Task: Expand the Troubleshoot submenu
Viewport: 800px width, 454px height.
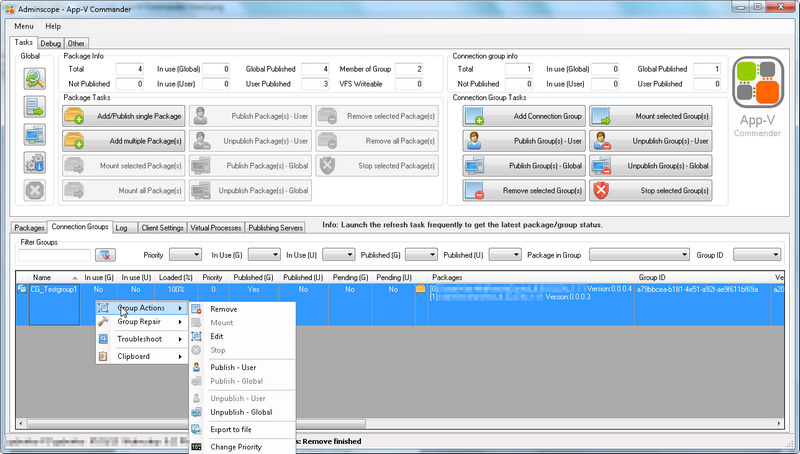Action: [x=142, y=339]
